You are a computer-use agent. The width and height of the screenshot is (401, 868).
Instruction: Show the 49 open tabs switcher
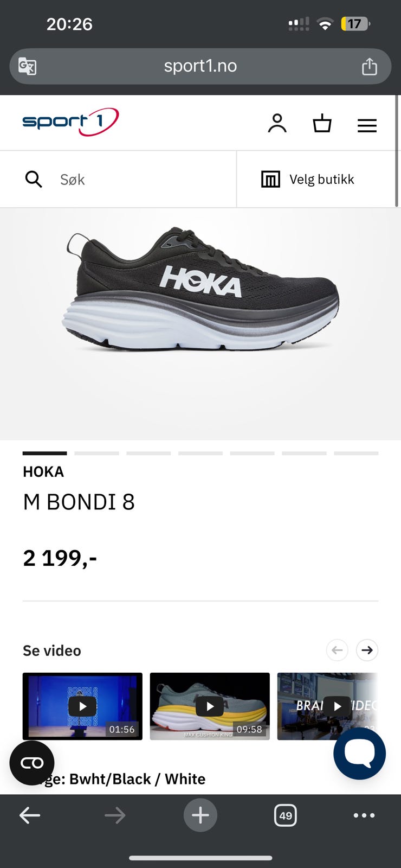[286, 815]
